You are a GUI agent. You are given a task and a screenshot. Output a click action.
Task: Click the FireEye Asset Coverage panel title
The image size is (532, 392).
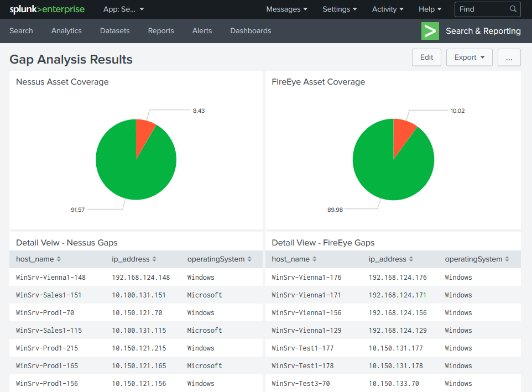(x=318, y=82)
